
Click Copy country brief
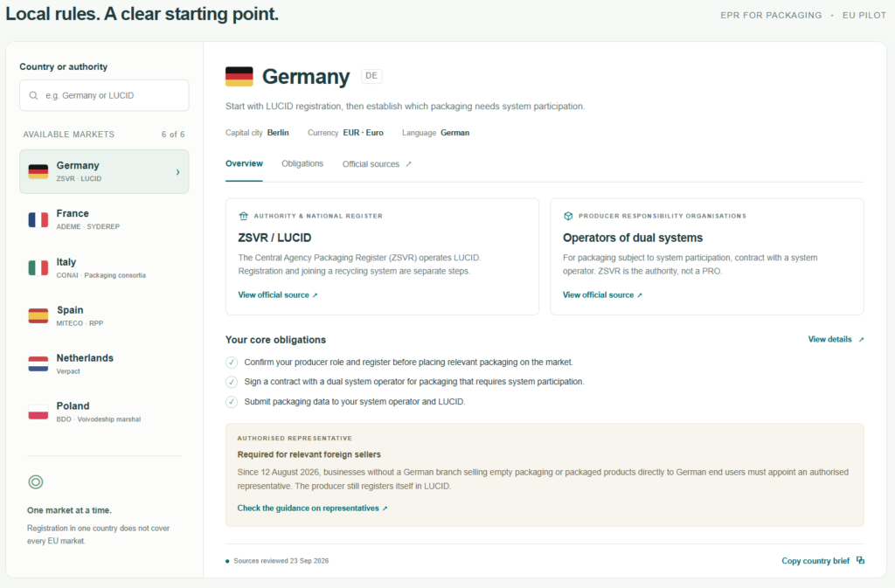(822, 561)
